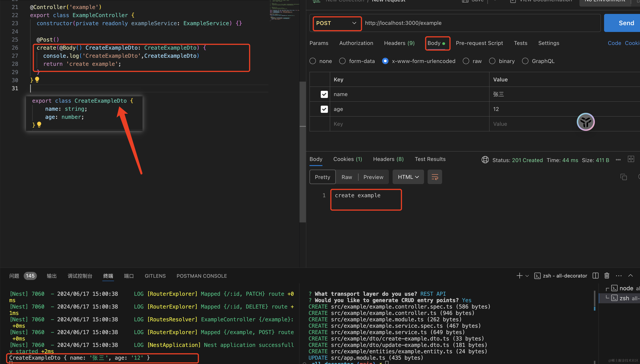Image resolution: width=640 pixels, height=364 pixels.
Task: Open the Pre-request Script tab
Action: tap(479, 43)
